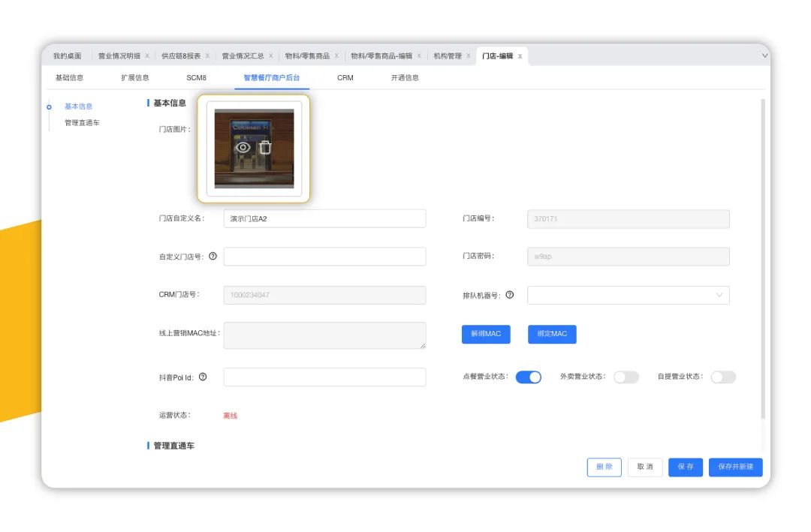Focus 自定义门店号 input field

point(325,257)
